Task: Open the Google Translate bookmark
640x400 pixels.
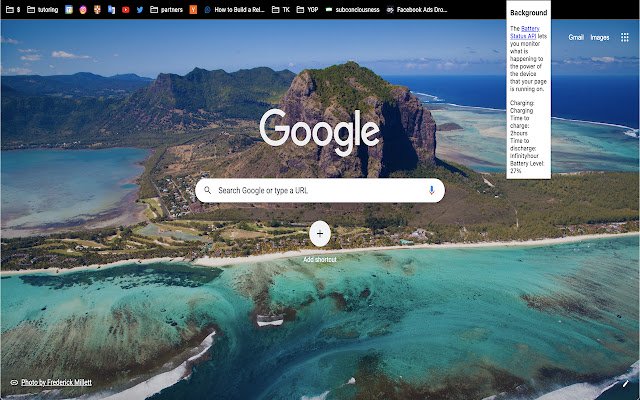Action: pyautogui.click(x=111, y=10)
